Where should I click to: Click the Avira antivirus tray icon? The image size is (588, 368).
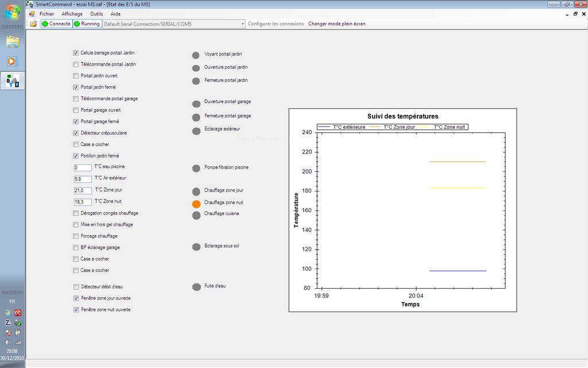18,313
